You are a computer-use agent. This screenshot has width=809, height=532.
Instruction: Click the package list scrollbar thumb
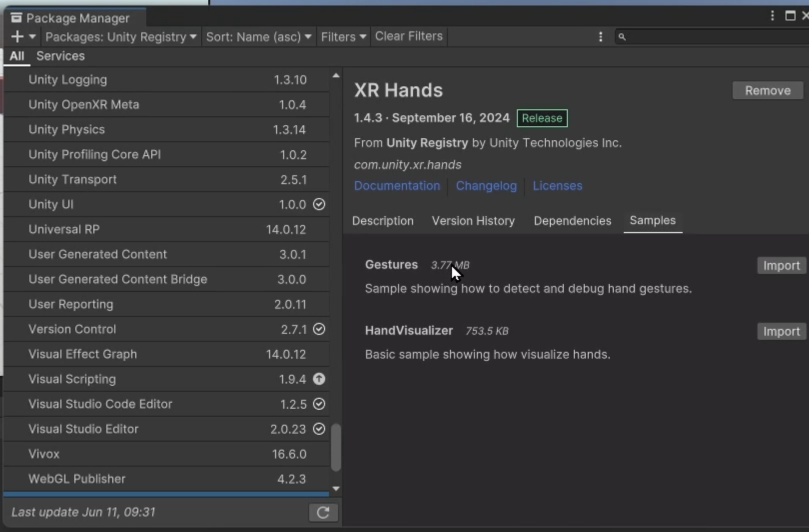(x=336, y=447)
